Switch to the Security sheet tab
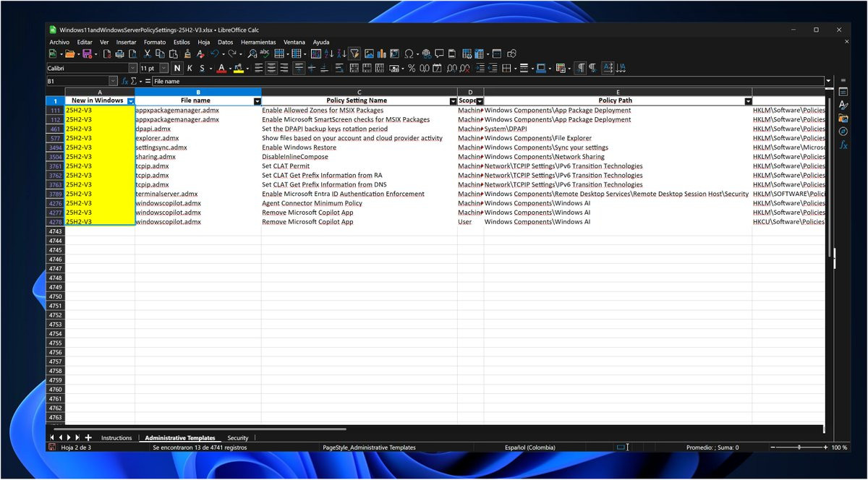 [x=238, y=438]
